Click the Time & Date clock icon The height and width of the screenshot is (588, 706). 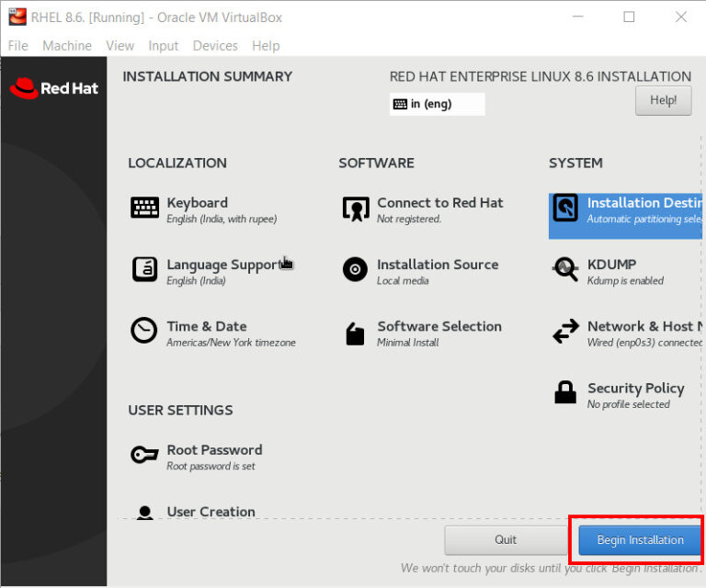(x=144, y=331)
